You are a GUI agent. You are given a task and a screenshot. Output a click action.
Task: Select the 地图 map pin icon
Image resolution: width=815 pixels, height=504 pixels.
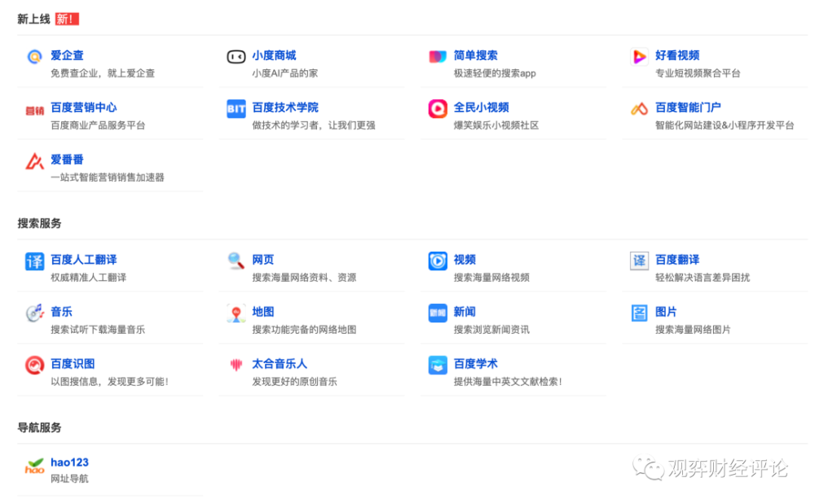tap(236, 313)
